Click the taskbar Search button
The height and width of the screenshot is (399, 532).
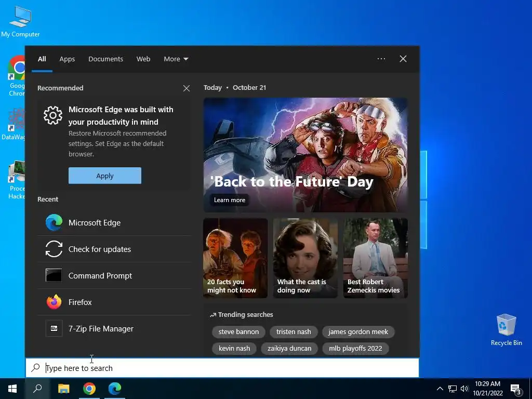[x=37, y=389]
